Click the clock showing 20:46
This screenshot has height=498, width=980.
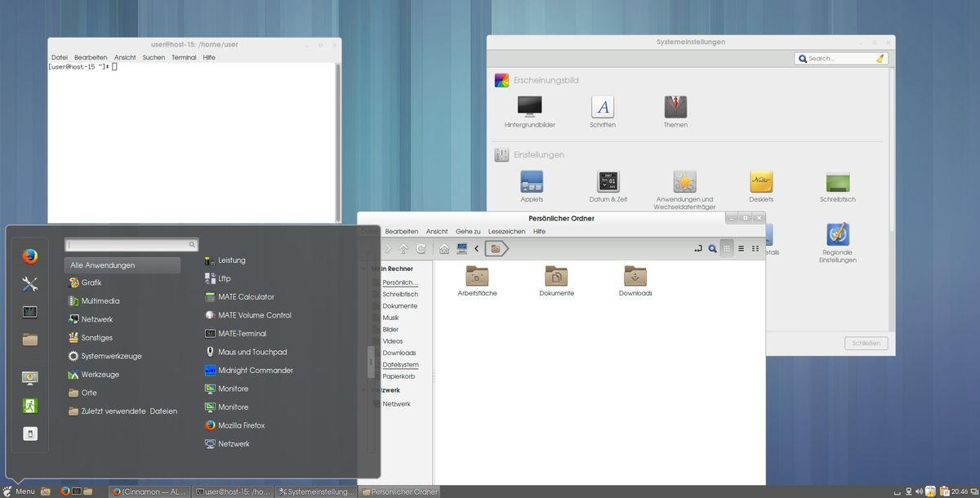(x=960, y=491)
